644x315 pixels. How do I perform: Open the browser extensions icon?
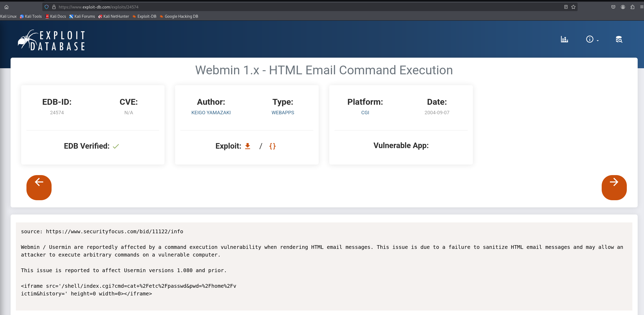(x=632, y=7)
